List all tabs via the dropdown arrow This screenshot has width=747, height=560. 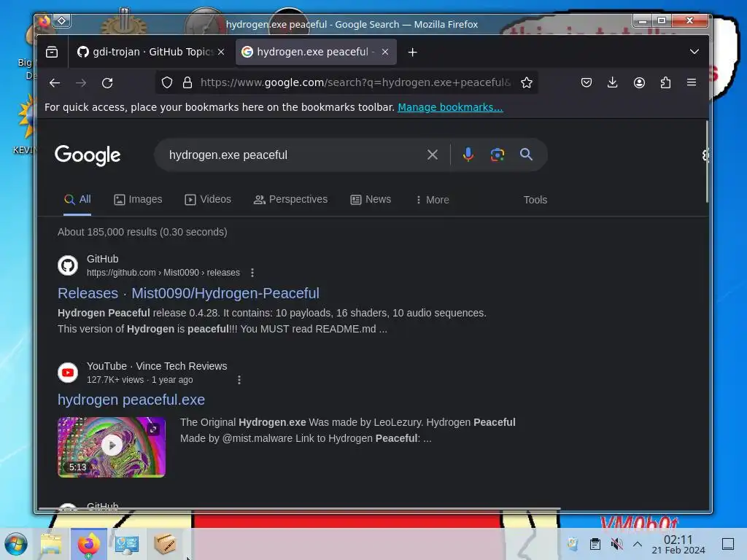click(694, 52)
